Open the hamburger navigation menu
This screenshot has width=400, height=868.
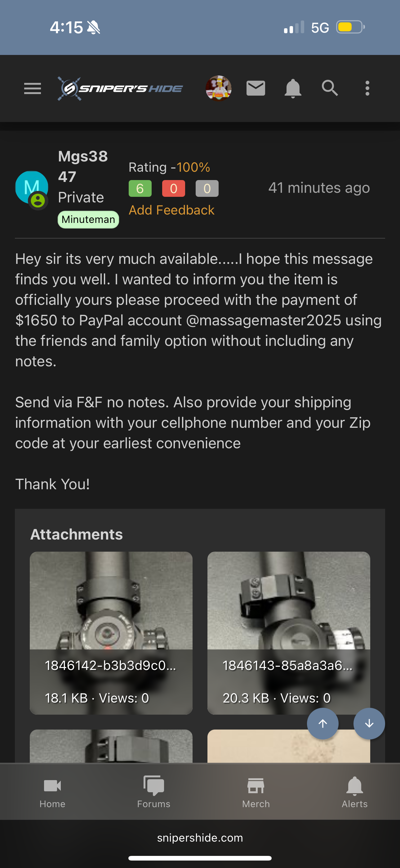pyautogui.click(x=32, y=88)
